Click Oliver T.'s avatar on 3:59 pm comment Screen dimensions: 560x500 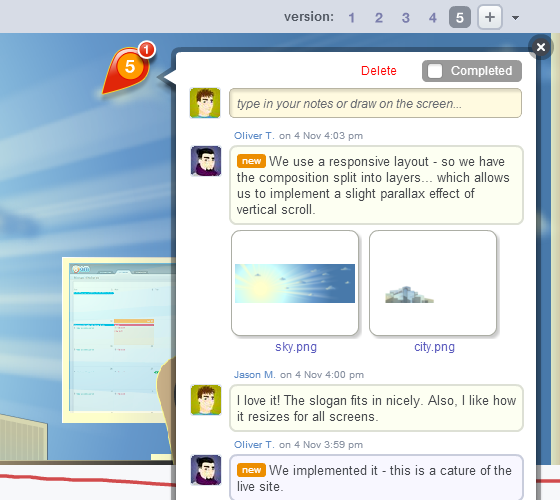[206, 470]
